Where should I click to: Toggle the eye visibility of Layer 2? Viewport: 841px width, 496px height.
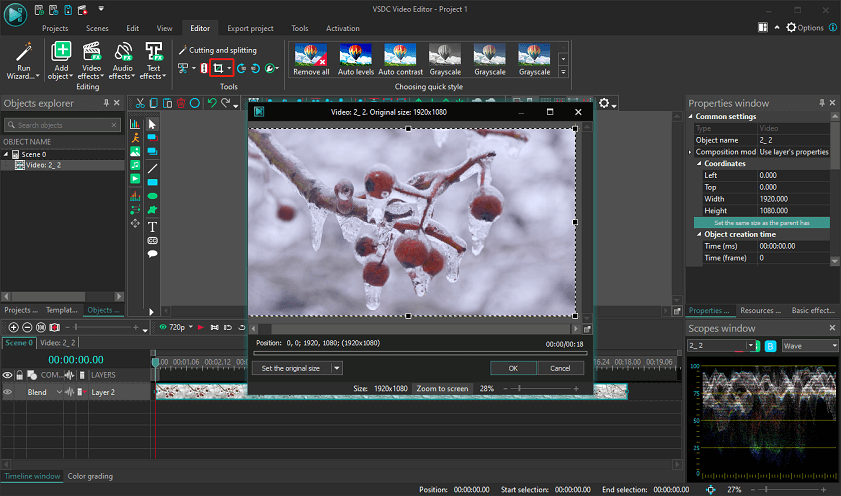[8, 392]
